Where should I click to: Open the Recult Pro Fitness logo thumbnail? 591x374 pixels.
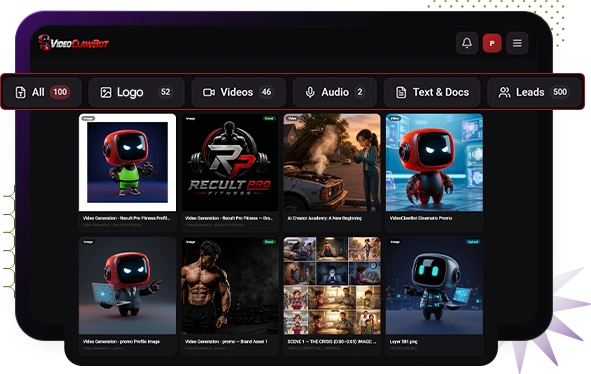pos(230,162)
